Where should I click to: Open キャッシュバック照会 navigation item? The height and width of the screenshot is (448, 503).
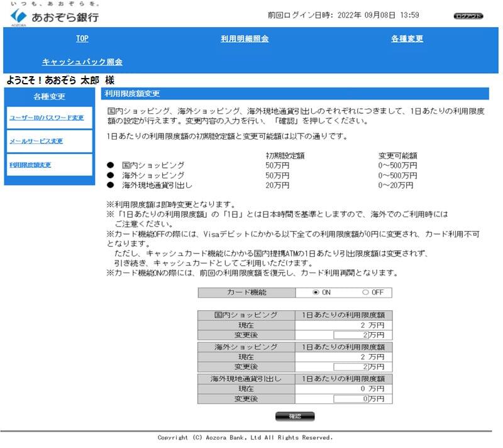82,62
